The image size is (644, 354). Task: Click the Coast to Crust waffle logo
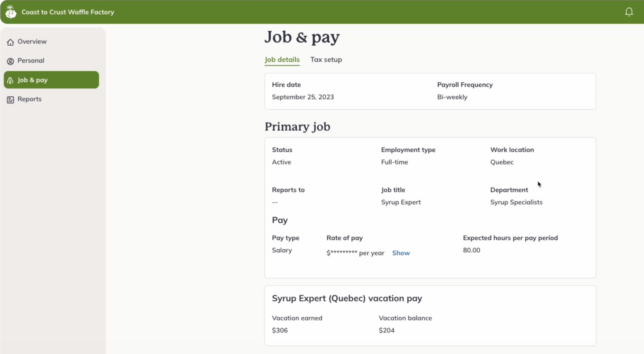[x=10, y=12]
